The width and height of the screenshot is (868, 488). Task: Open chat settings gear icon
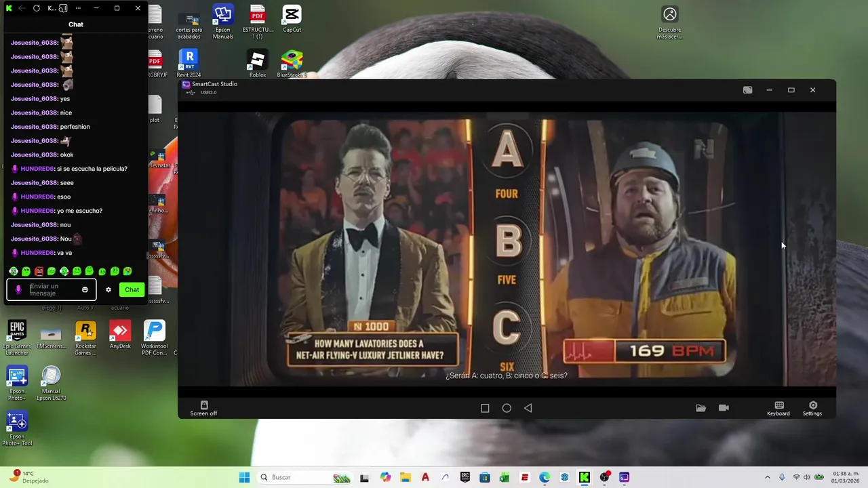click(108, 289)
